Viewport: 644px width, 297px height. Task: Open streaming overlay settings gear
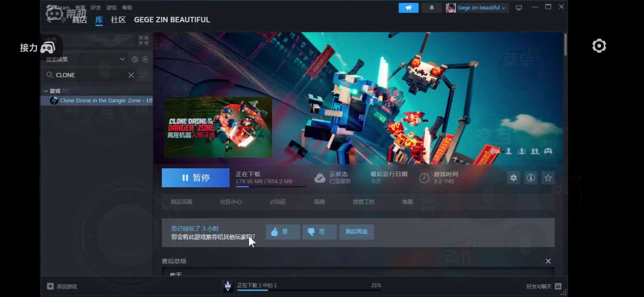(x=599, y=46)
